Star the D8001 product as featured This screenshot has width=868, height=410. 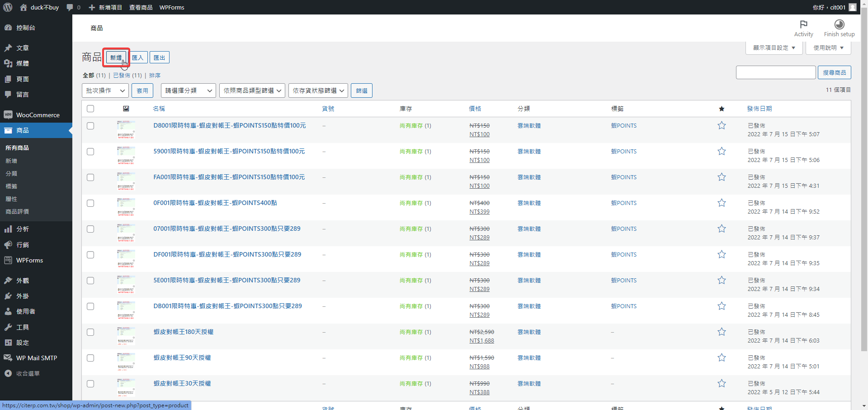722,125
